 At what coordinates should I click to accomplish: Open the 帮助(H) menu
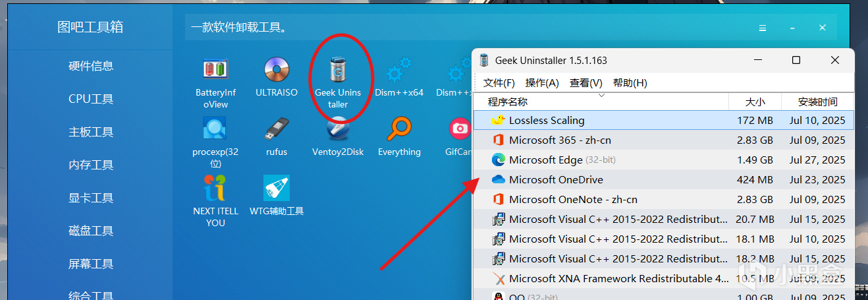pos(630,83)
